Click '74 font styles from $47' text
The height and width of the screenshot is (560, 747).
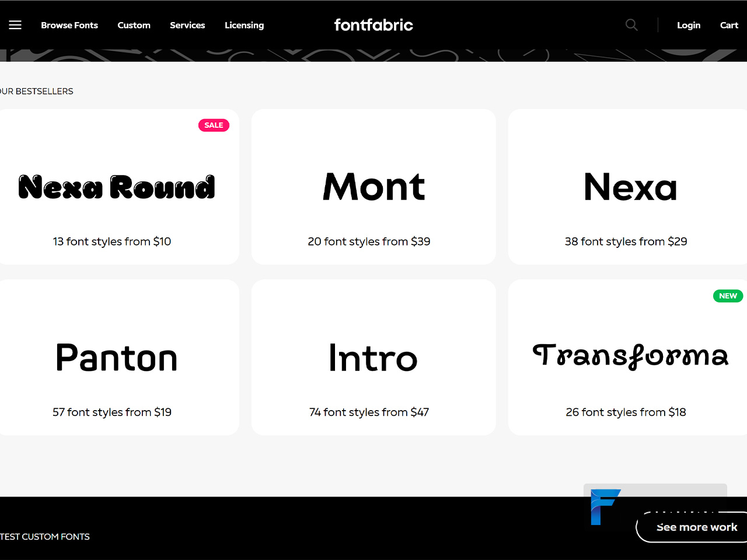(369, 412)
